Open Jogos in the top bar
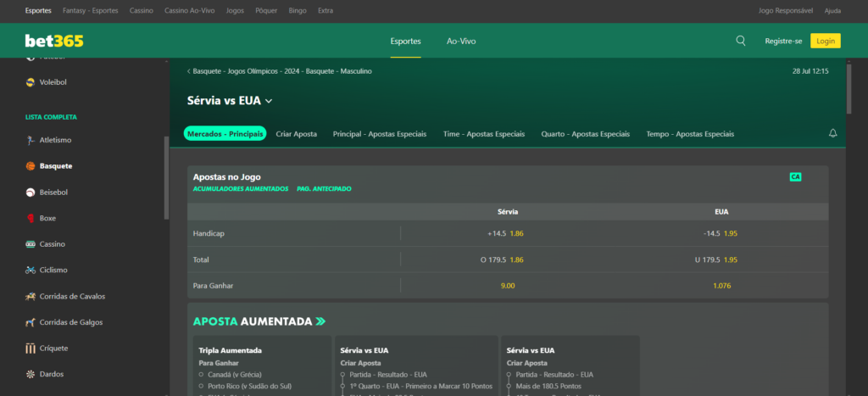Viewport: 868px width, 396px height. pos(235,10)
